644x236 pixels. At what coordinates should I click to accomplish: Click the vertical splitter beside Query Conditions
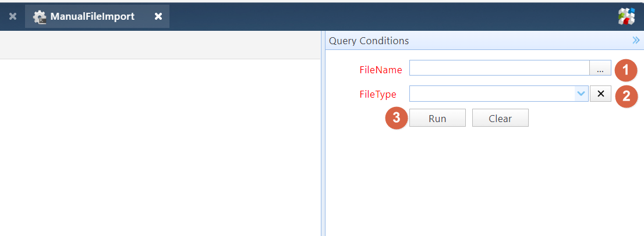(323, 134)
